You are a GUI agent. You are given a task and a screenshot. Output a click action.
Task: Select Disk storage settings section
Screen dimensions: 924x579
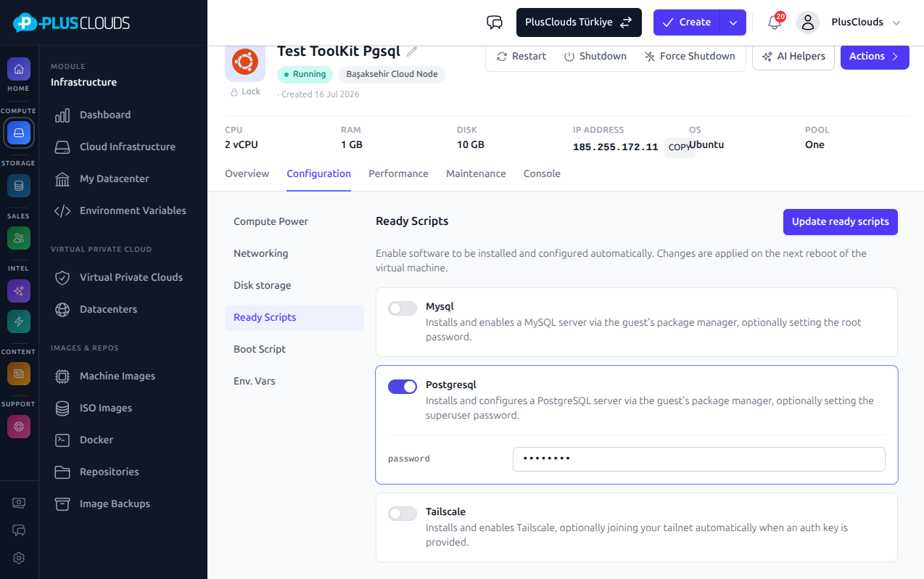(294, 285)
